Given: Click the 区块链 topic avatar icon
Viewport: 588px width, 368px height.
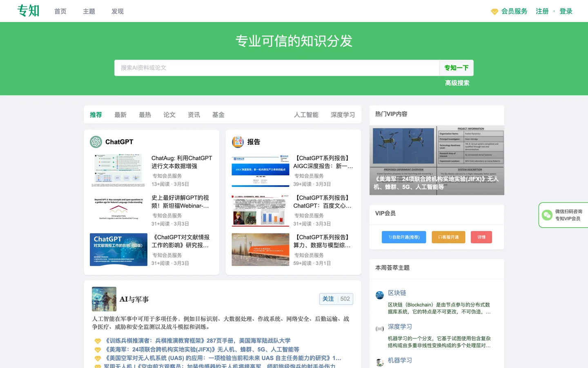Looking at the screenshot, I should point(380,295).
